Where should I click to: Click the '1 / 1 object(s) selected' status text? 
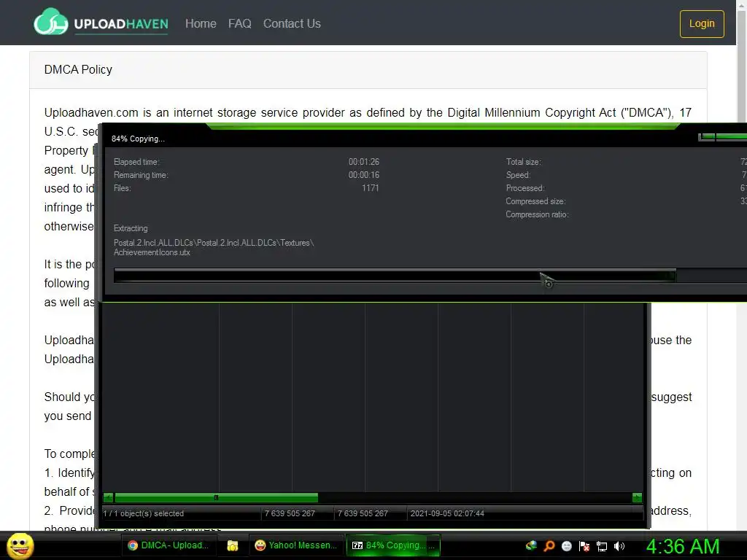pyautogui.click(x=144, y=513)
